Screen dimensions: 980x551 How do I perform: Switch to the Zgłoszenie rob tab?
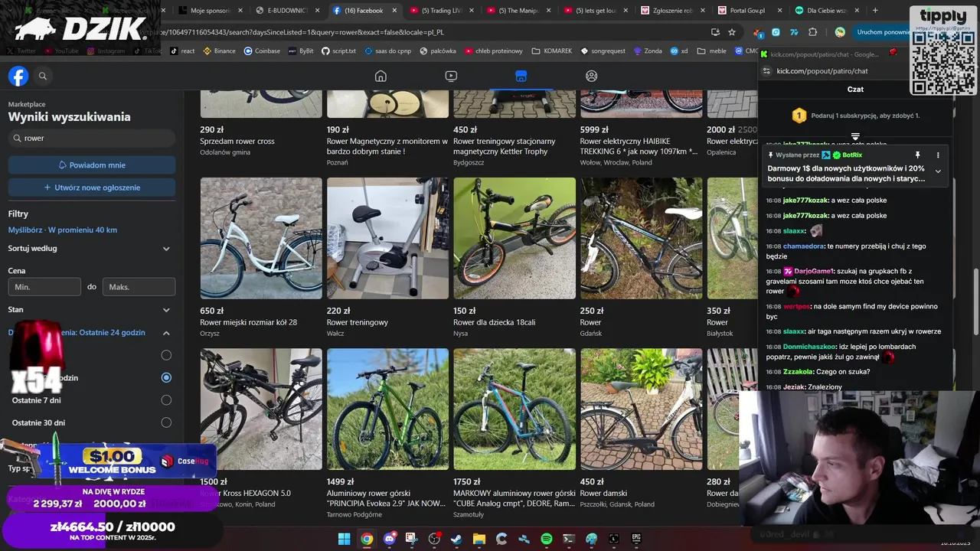click(x=672, y=11)
